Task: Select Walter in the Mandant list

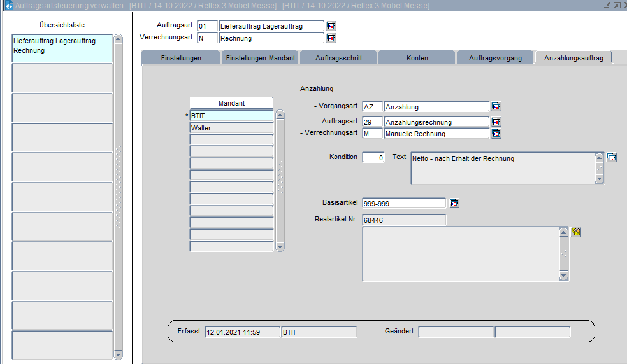Action: [231, 128]
